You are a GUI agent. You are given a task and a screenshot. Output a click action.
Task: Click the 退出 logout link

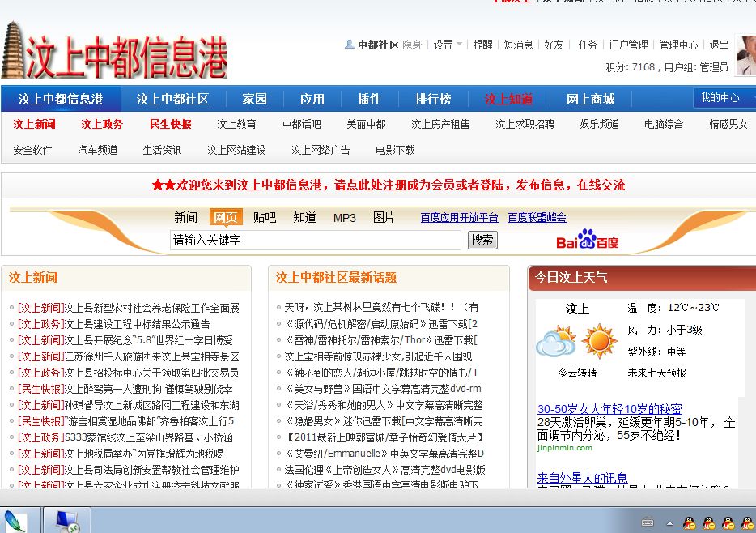point(719,45)
